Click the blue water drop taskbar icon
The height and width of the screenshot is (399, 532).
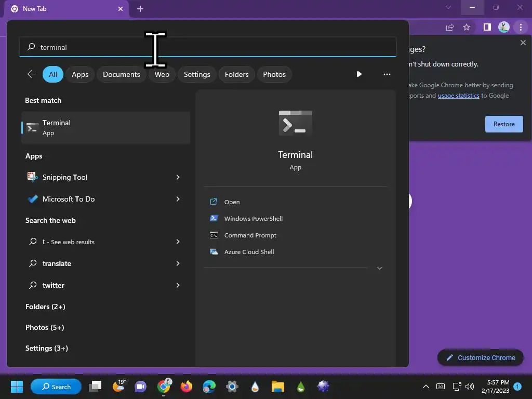click(255, 387)
